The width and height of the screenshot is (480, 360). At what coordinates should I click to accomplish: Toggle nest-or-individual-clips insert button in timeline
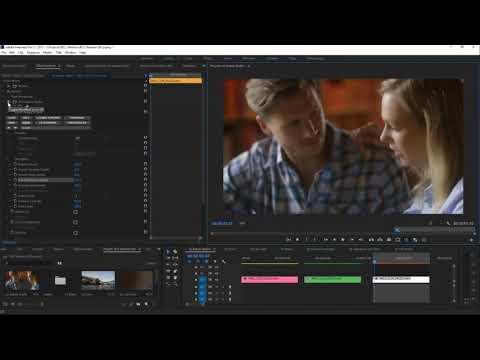(x=189, y=261)
